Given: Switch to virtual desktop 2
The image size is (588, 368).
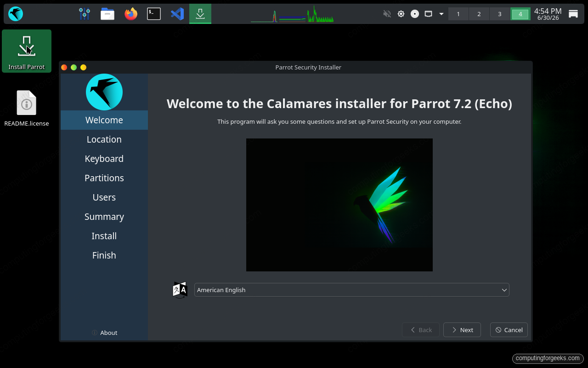Looking at the screenshot, I should pyautogui.click(x=479, y=14).
